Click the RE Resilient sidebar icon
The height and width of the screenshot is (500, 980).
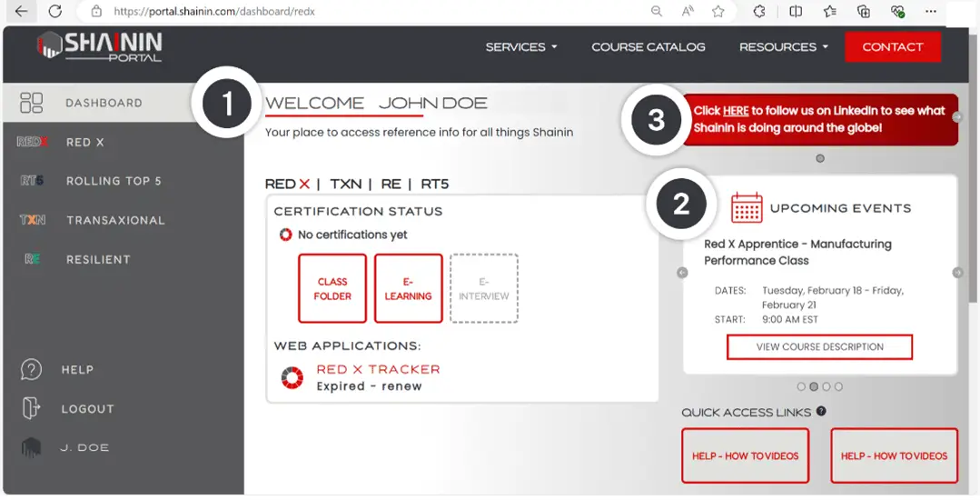(32, 259)
